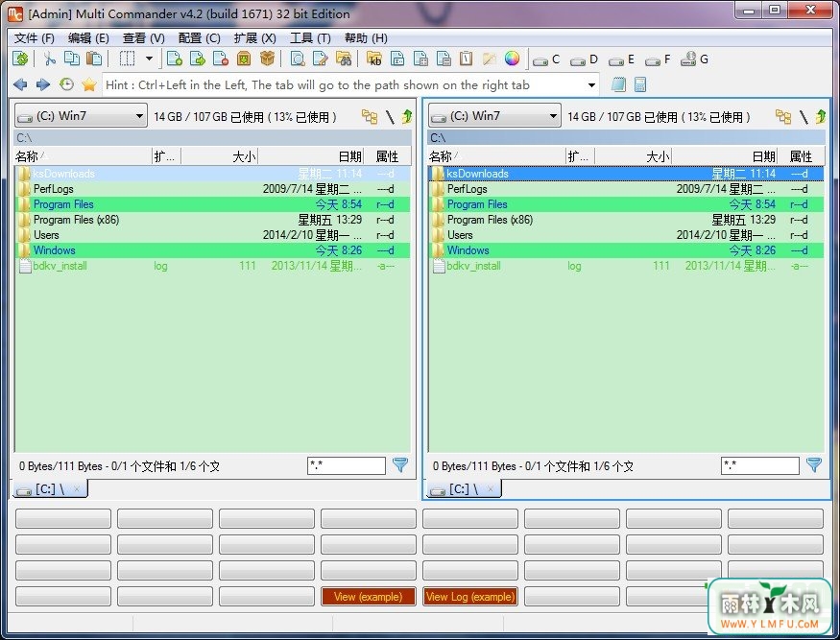This screenshot has width=840, height=640.
Task: Click the unpack box icon
Action: pos(267,59)
